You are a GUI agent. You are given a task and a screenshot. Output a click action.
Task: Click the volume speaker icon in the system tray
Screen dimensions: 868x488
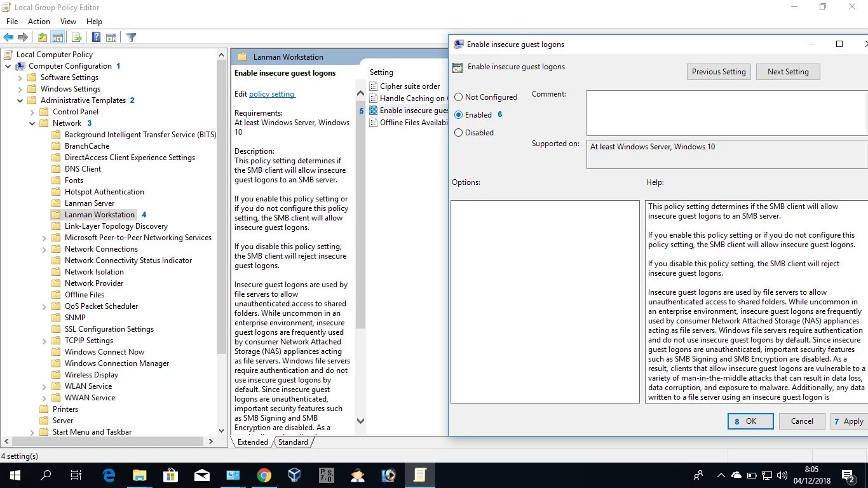[782, 475]
